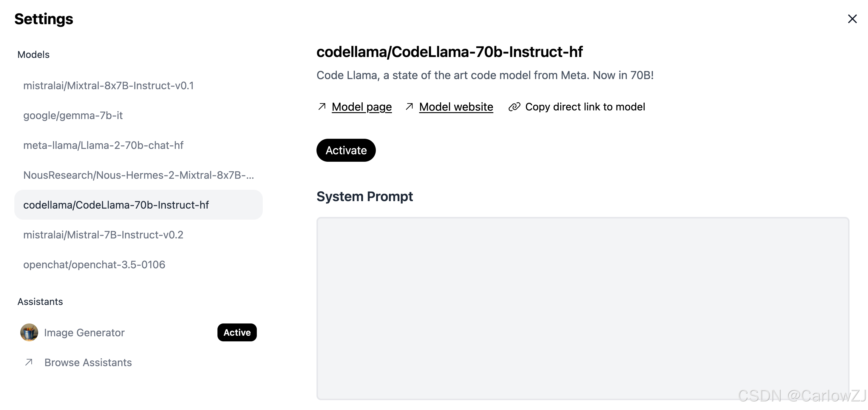The width and height of the screenshot is (868, 410).
Task: Click the arrow icon beside Model website
Action: pyautogui.click(x=409, y=107)
